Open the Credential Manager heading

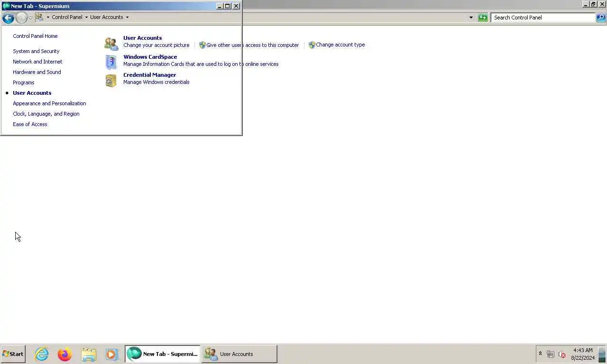click(x=149, y=75)
